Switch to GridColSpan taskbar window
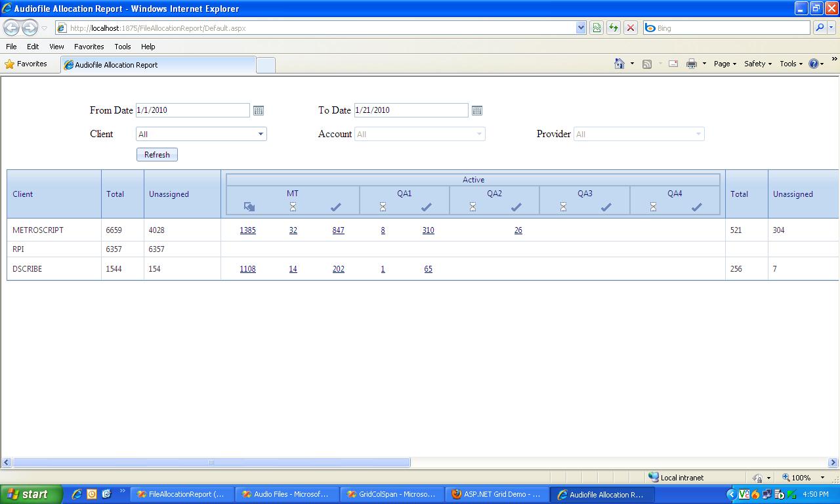 coord(391,494)
